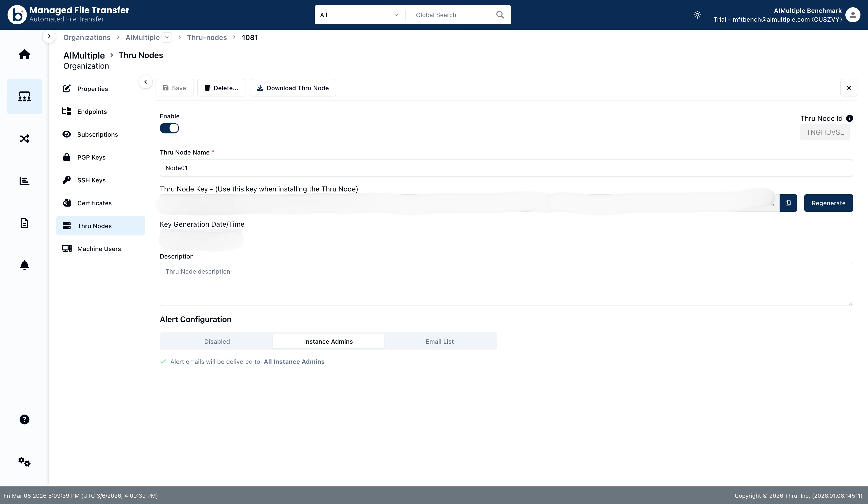Click Download Thru Node button
The width and height of the screenshot is (868, 504).
coord(293,88)
